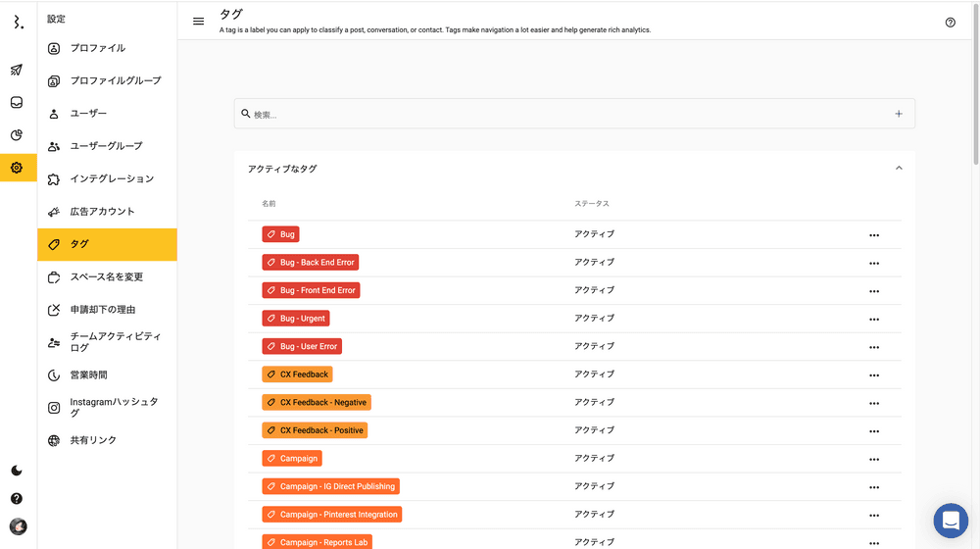Open the user avatar at bottom left

point(18,526)
